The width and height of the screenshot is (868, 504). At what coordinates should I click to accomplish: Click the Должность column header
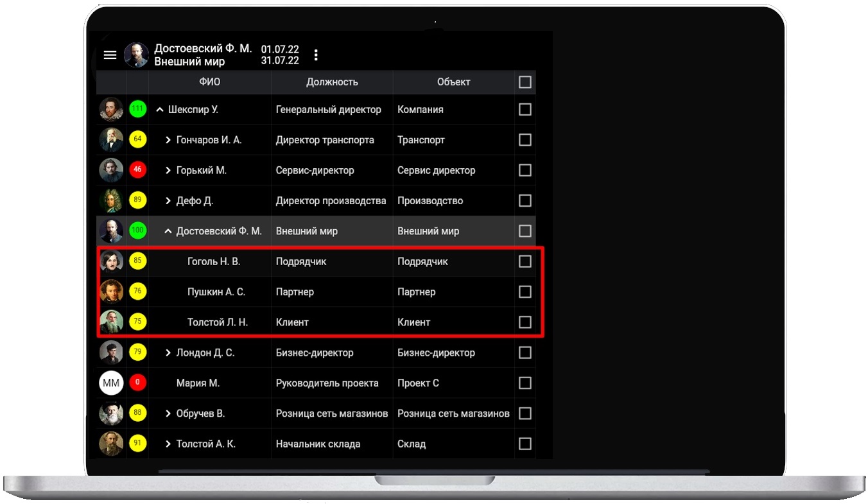332,82
